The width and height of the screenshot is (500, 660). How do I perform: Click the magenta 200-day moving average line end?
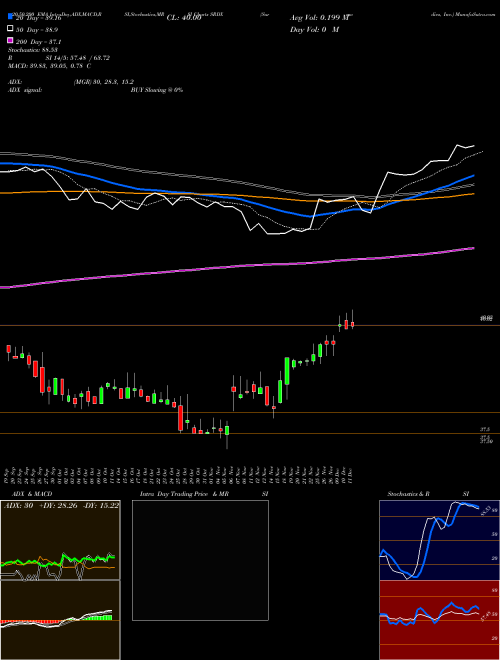[474, 248]
